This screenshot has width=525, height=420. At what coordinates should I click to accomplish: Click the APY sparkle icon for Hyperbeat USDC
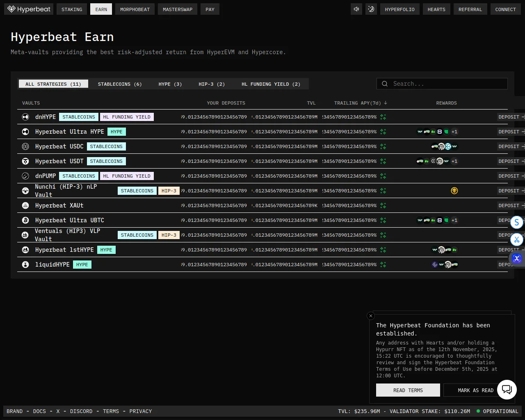[x=383, y=146]
